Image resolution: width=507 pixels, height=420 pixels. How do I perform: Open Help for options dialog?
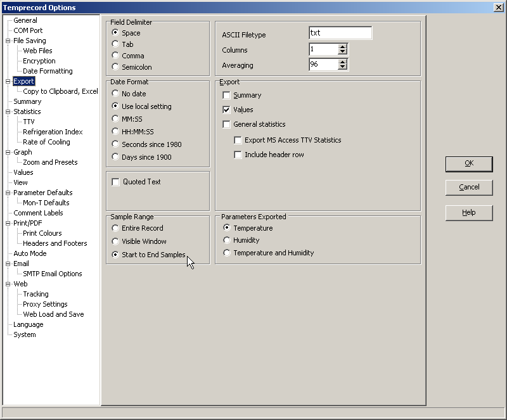tap(469, 213)
